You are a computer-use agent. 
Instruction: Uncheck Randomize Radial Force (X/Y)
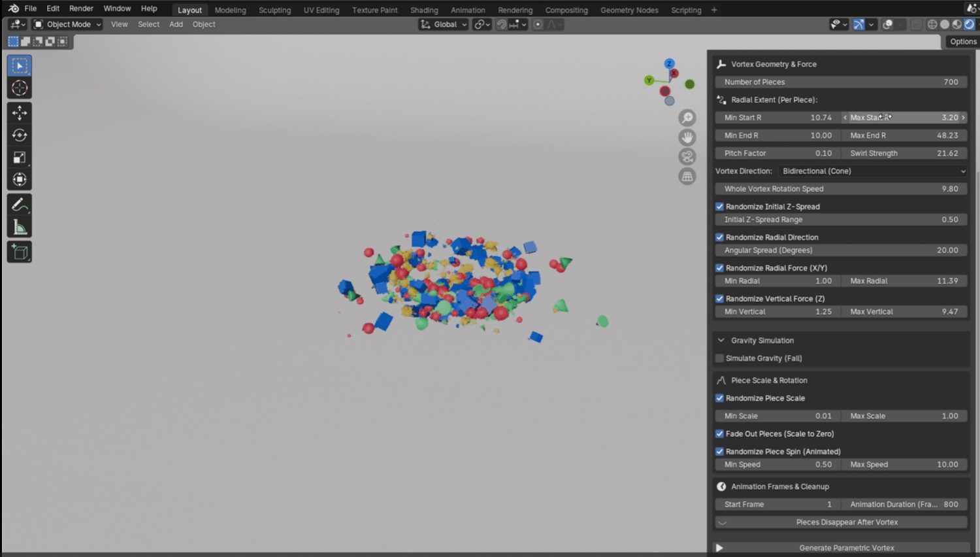coord(719,268)
